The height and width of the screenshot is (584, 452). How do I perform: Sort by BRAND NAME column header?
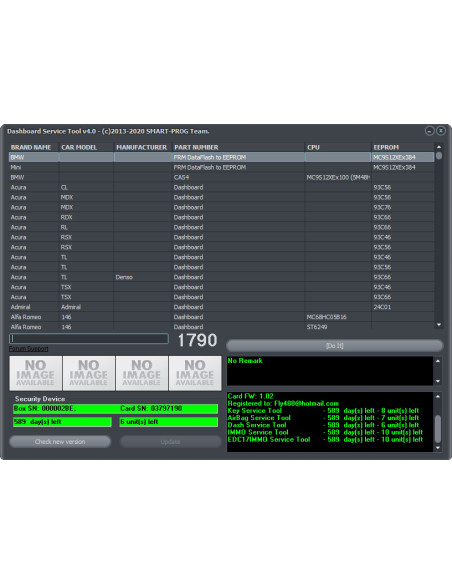[34, 147]
